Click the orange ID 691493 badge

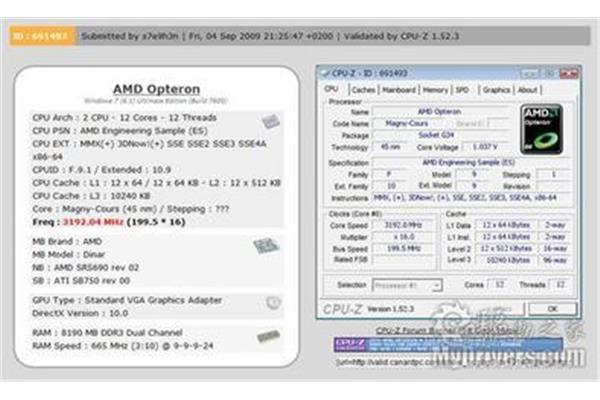42,36
